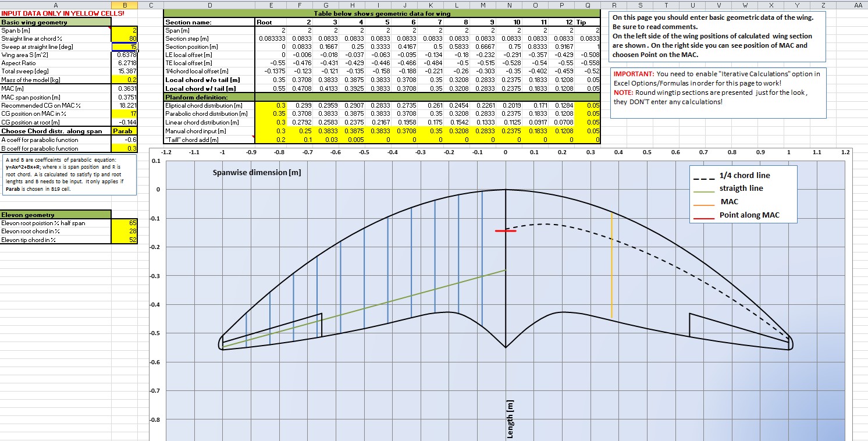Click the Wing area S value 0.6378
The height and width of the screenshot is (441, 868).
coord(124,55)
